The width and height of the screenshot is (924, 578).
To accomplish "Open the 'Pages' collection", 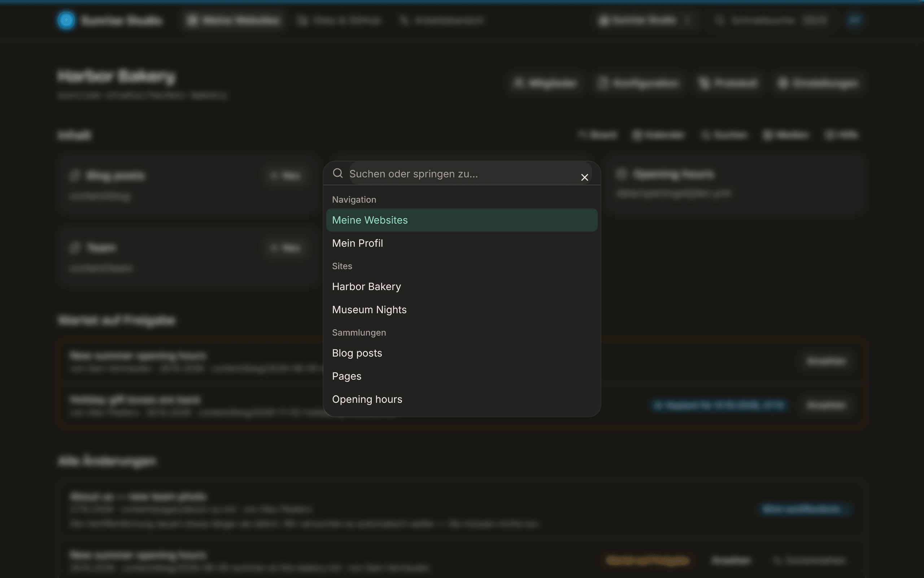I will (462, 376).
